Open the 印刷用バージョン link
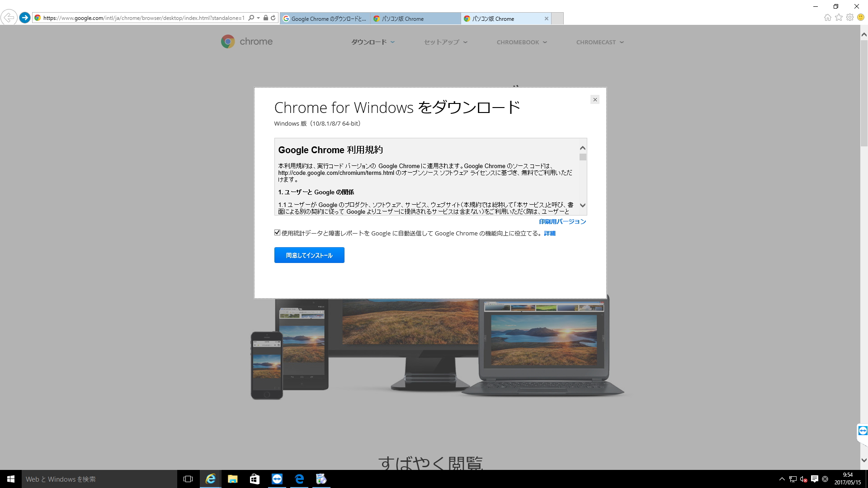This screenshot has width=868, height=488. (562, 221)
